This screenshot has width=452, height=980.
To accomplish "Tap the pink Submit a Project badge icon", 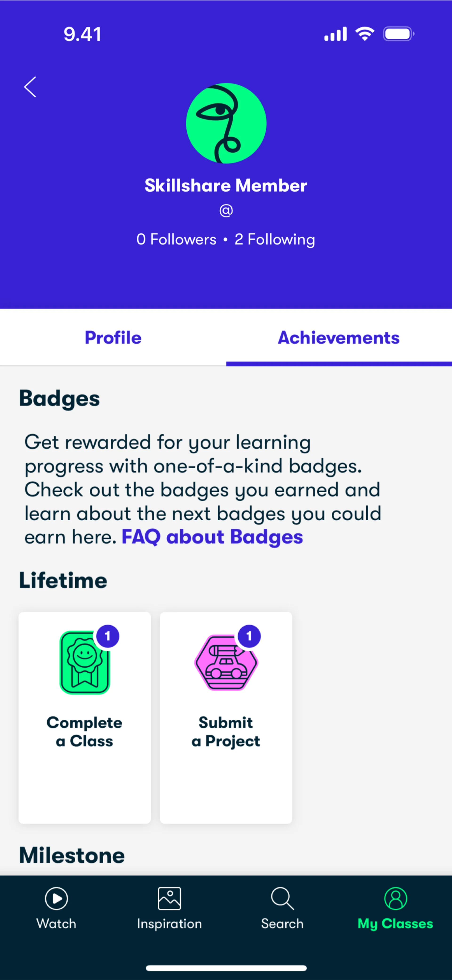I will [226, 663].
